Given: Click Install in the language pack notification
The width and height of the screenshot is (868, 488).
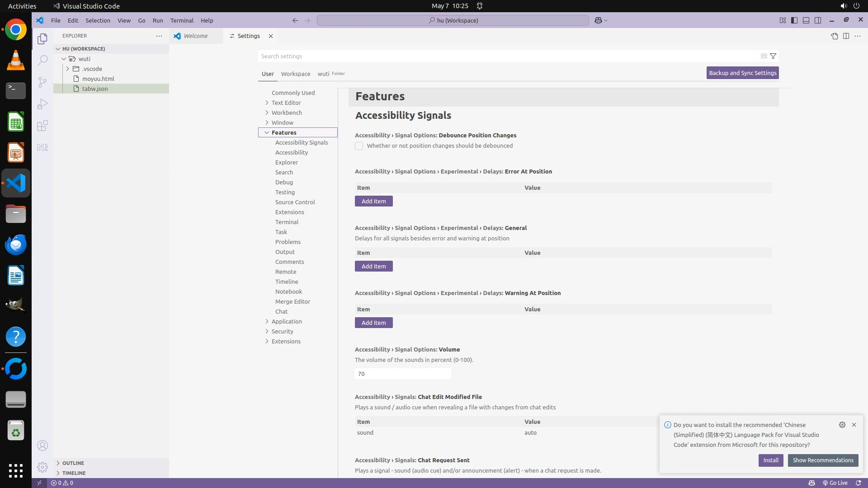Looking at the screenshot, I should point(770,460).
